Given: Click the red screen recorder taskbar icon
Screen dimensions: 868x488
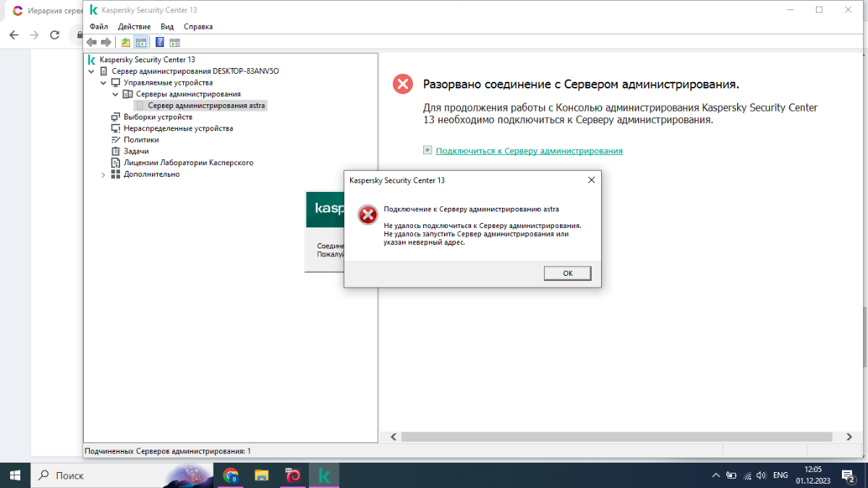Looking at the screenshot, I should pos(293,476).
